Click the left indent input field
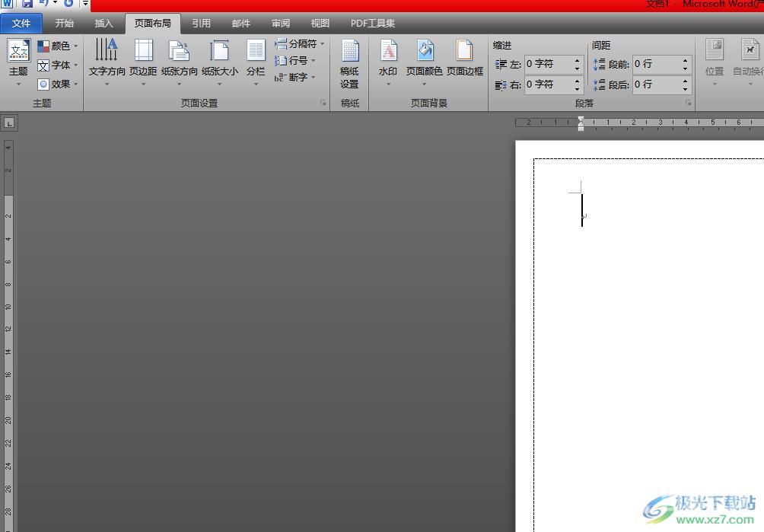Image resolution: width=764 pixels, height=532 pixels. point(548,64)
